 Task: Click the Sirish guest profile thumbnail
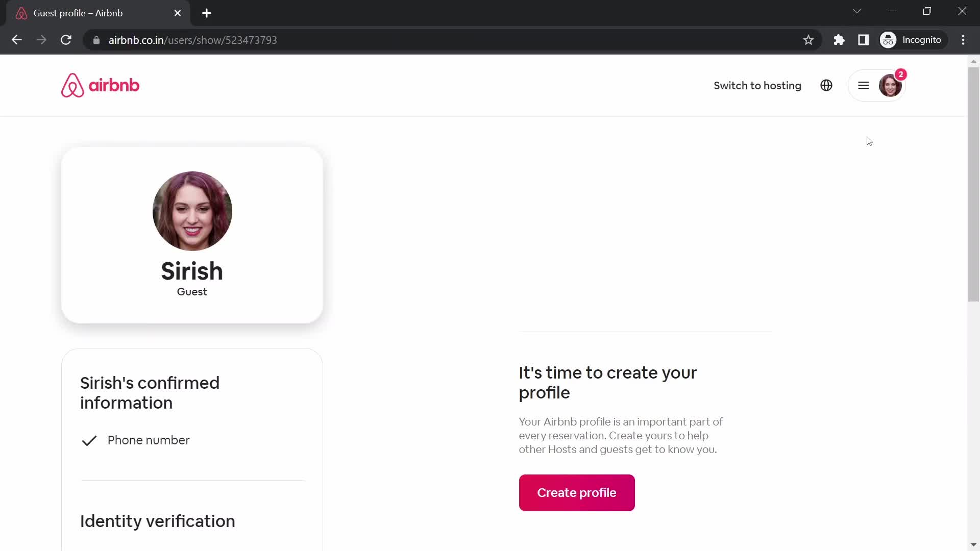click(192, 211)
